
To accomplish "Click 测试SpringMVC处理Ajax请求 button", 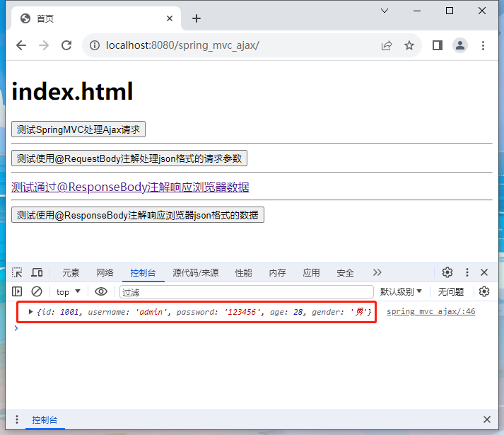I will click(x=78, y=129).
